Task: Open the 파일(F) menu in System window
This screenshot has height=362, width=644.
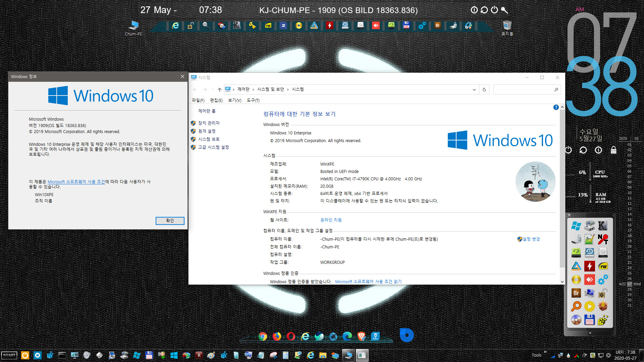Action: [198, 100]
